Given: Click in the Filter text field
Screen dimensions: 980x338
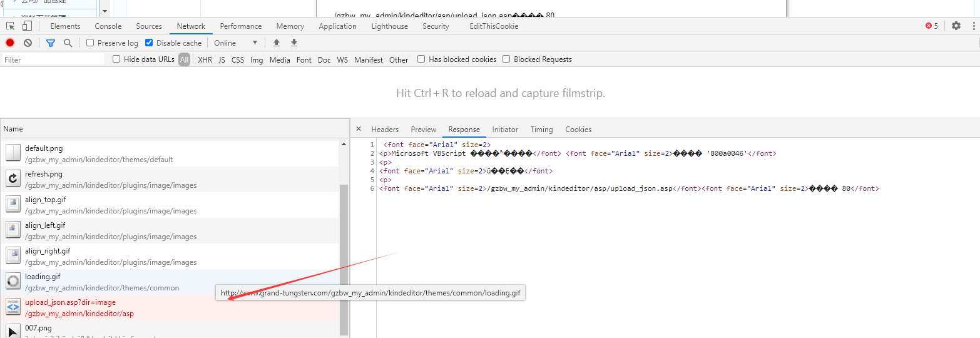Looking at the screenshot, I should coord(53,59).
